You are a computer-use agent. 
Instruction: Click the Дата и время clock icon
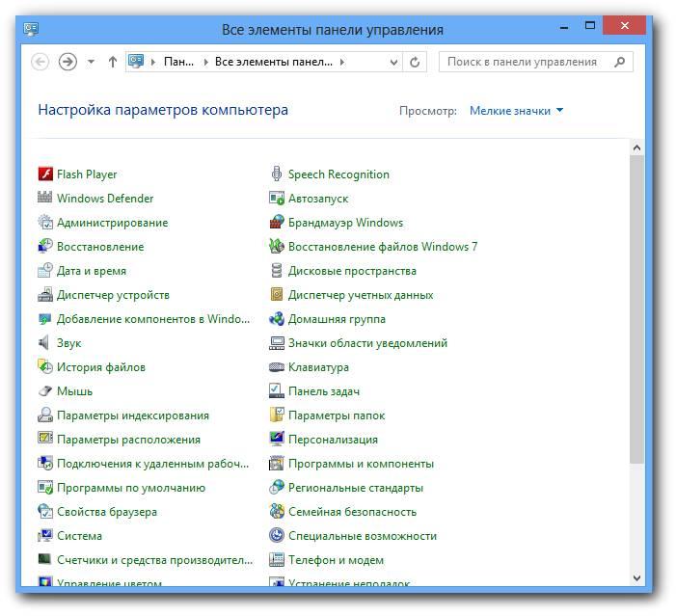[x=45, y=271]
